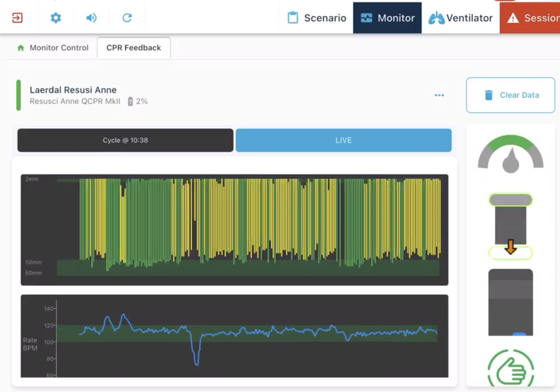560x392 pixels.
Task: Select the Cycle @ 10:38 view
Action: 125,140
